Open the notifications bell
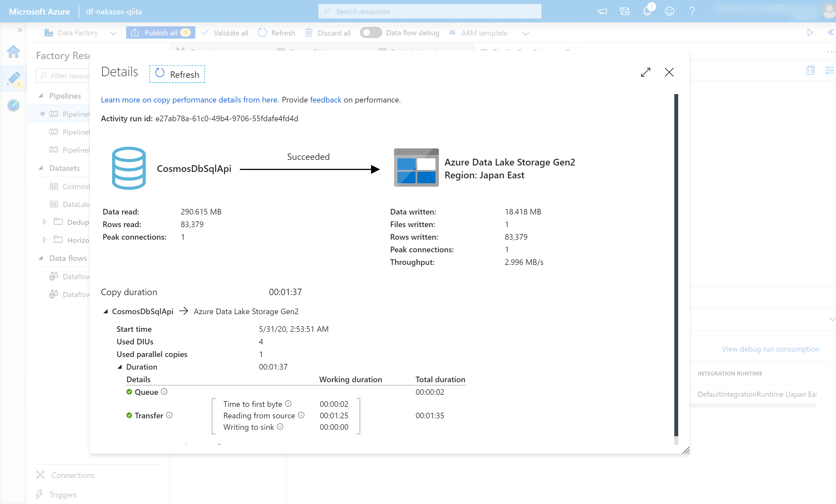Screen dimensions: 836x504 (647, 11)
